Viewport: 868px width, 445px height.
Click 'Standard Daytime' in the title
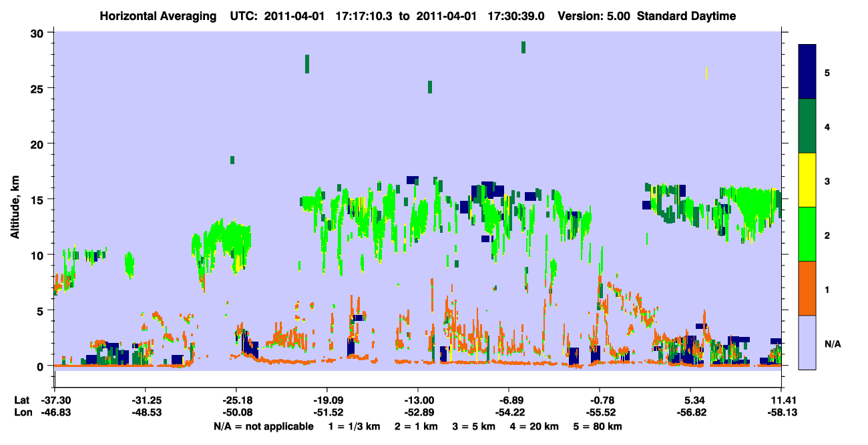pyautogui.click(x=686, y=16)
